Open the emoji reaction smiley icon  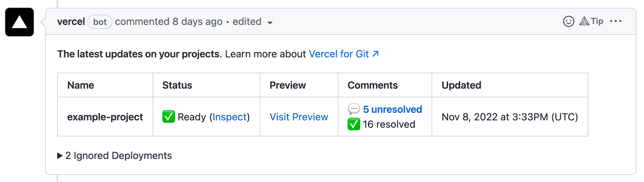click(x=569, y=21)
